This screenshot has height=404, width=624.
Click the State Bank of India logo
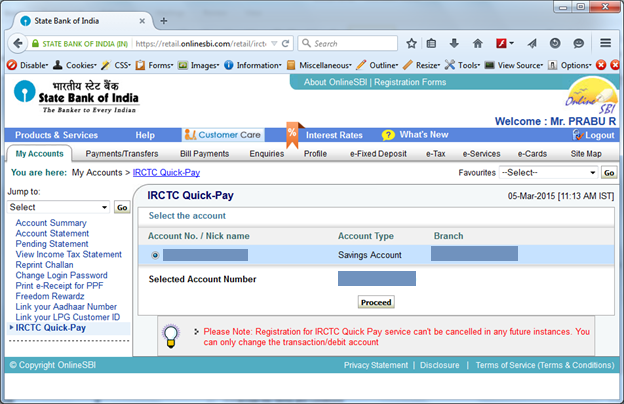coord(76,98)
